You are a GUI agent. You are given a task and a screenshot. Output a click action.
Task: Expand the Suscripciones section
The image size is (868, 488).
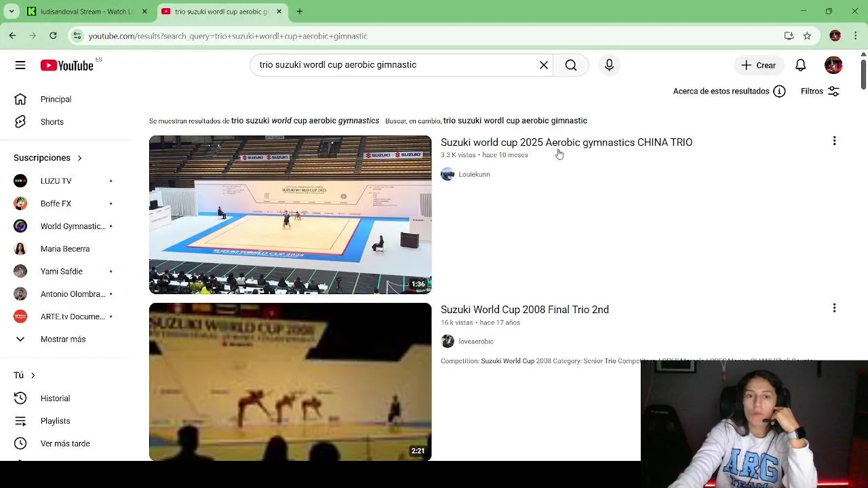[47, 158]
